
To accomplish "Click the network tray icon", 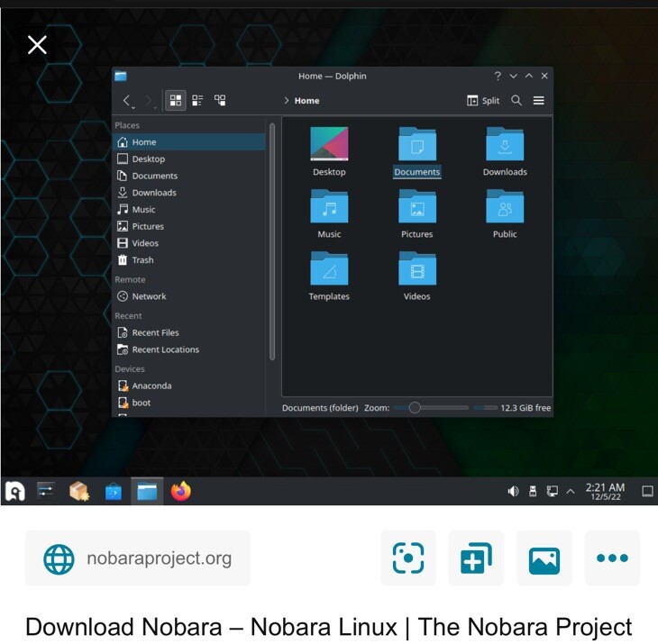I will (553, 491).
